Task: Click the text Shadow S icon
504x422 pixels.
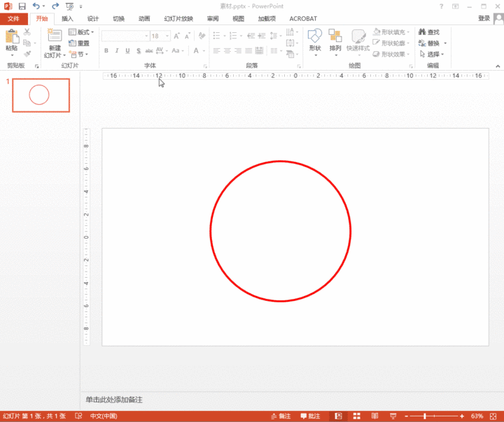Action: (139, 51)
